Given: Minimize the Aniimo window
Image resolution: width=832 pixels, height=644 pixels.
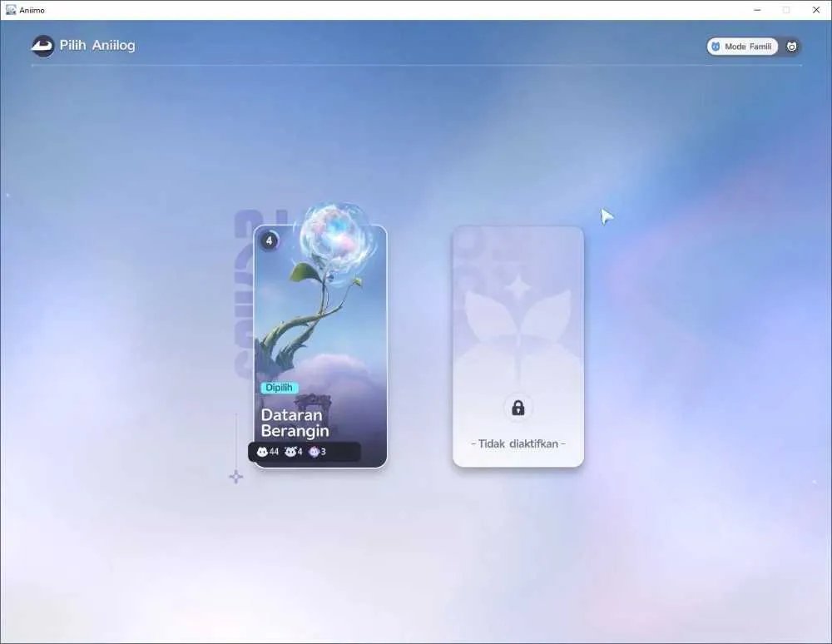Looking at the screenshot, I should [x=757, y=10].
